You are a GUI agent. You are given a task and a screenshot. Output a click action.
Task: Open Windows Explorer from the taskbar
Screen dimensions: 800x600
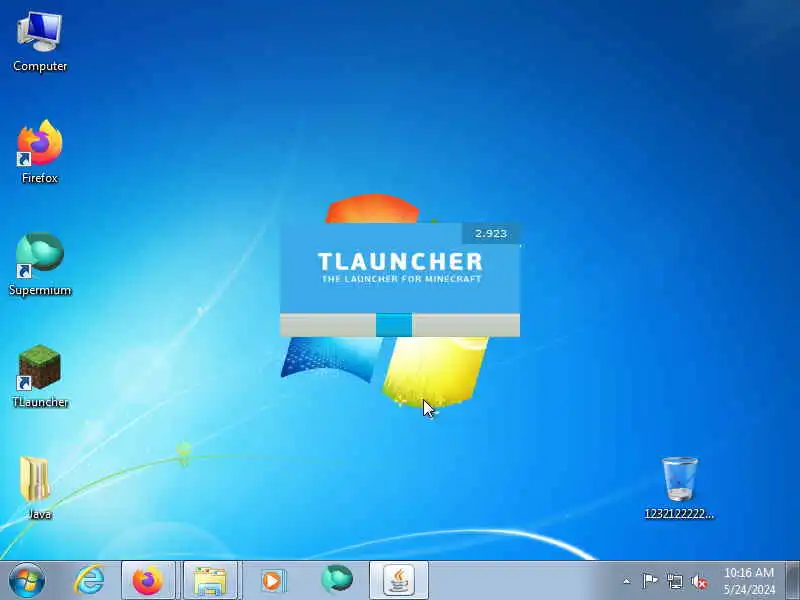click(x=210, y=581)
